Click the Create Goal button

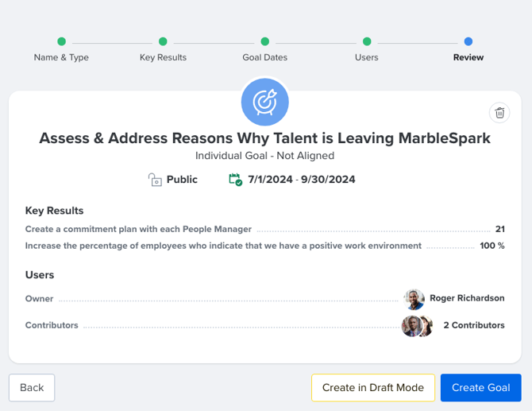click(x=480, y=388)
